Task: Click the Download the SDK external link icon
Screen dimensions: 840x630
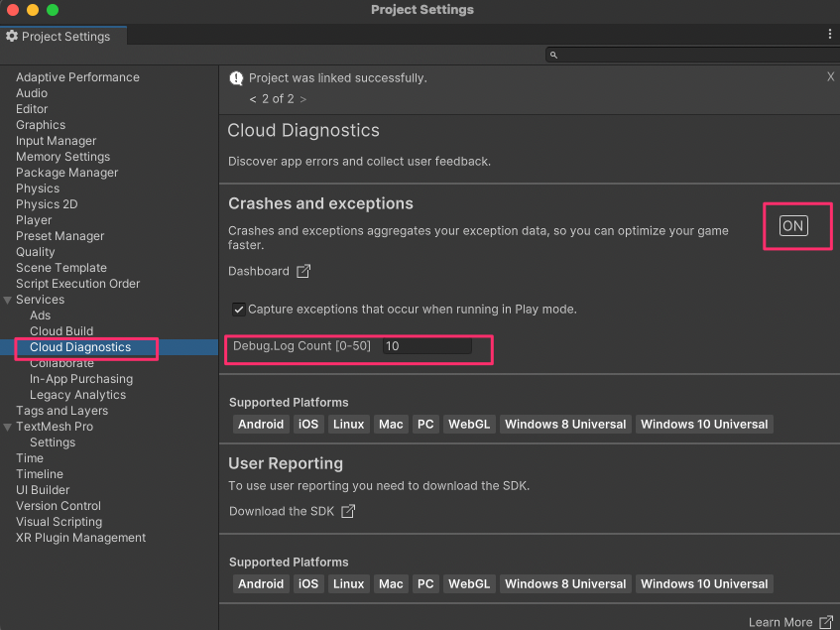Action: click(346, 510)
